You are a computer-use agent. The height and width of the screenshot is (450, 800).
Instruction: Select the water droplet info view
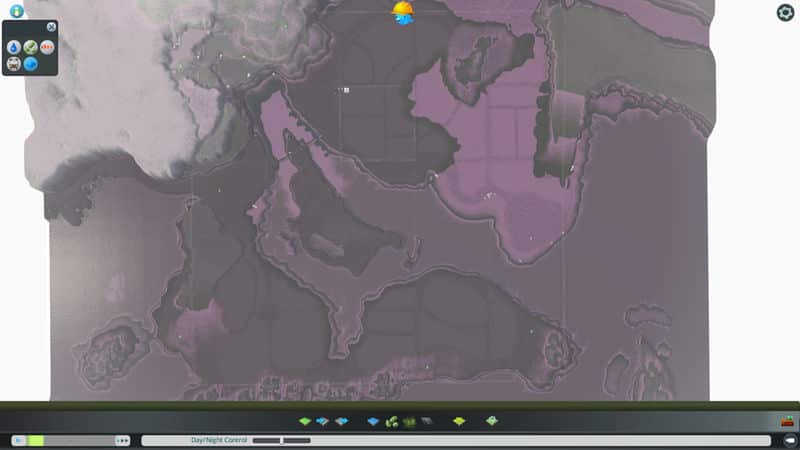click(14, 47)
